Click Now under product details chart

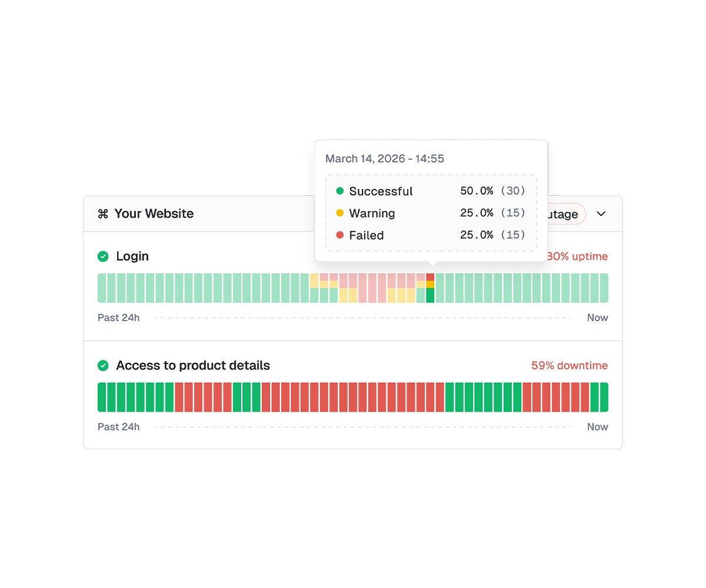click(x=598, y=427)
